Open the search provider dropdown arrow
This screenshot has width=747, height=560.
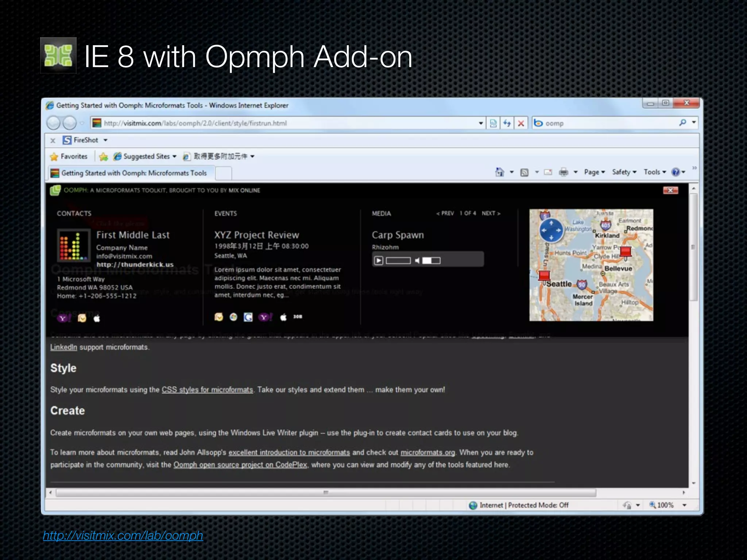(x=693, y=123)
